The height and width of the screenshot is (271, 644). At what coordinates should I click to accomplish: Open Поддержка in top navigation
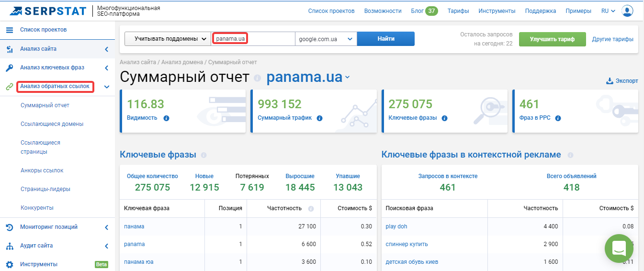point(541,11)
